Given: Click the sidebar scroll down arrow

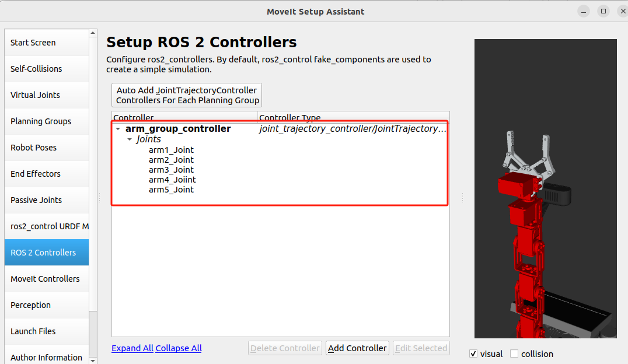Looking at the screenshot, I should 93,360.
